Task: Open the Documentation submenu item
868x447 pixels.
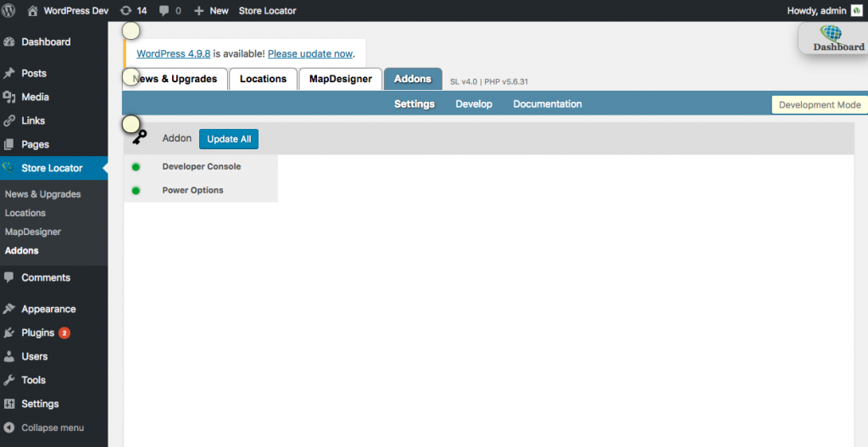Action: [547, 104]
